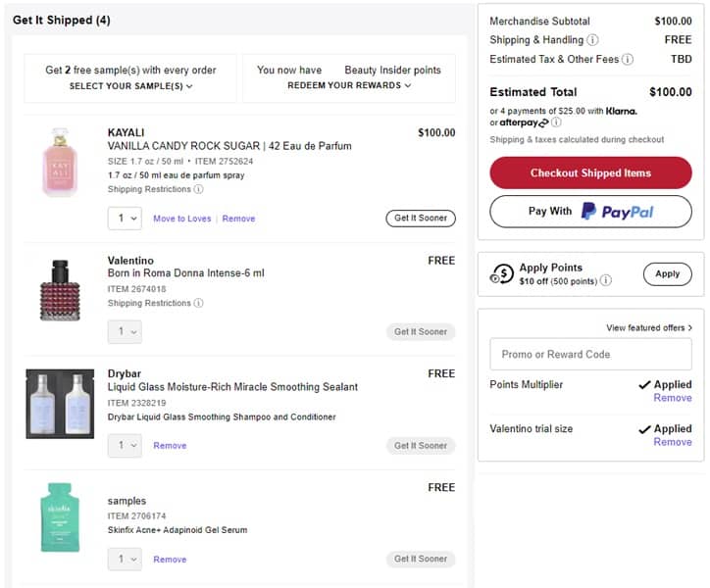
Task: Move Kayali perfume to Loves
Action: click(181, 220)
